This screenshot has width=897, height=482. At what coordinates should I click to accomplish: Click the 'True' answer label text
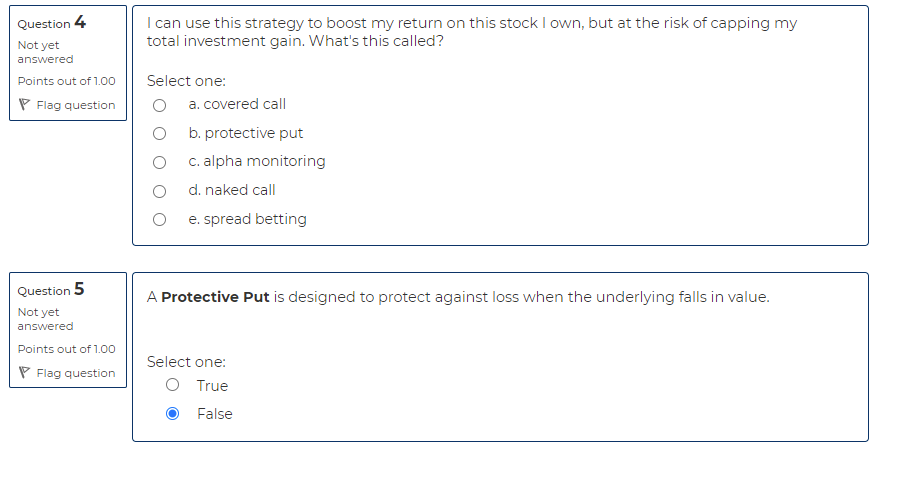point(212,386)
